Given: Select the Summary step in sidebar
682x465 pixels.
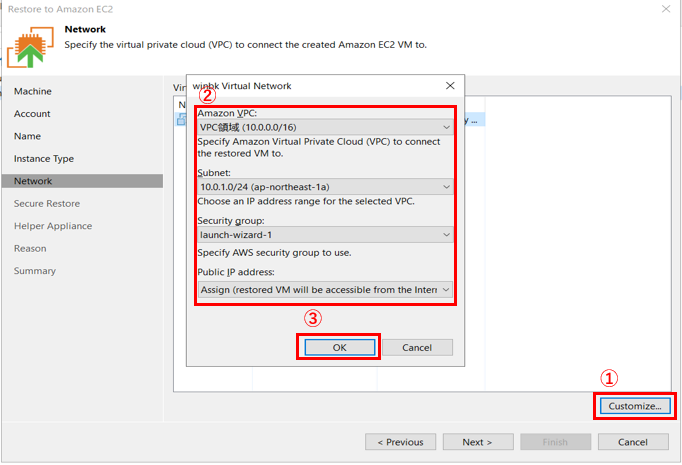Looking at the screenshot, I should (x=35, y=271).
